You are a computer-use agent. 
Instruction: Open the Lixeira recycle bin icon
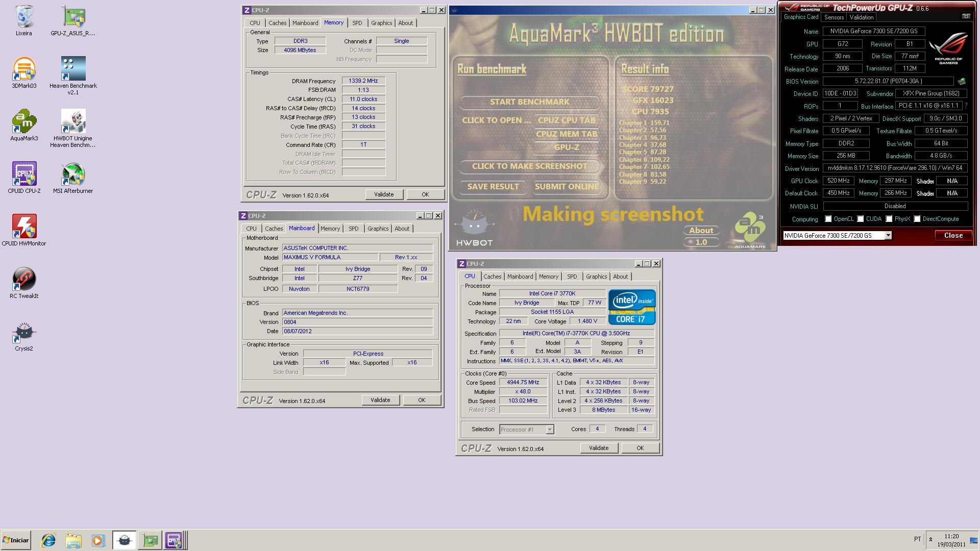24,20
